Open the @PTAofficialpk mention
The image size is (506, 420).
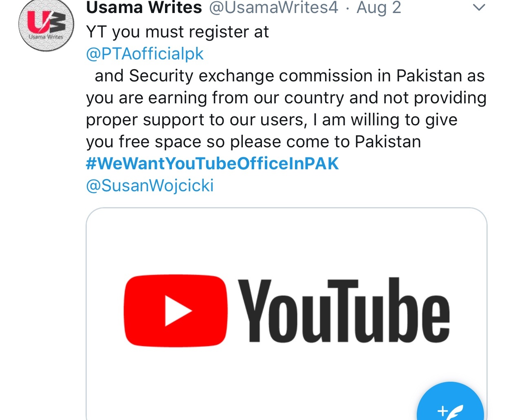145,54
